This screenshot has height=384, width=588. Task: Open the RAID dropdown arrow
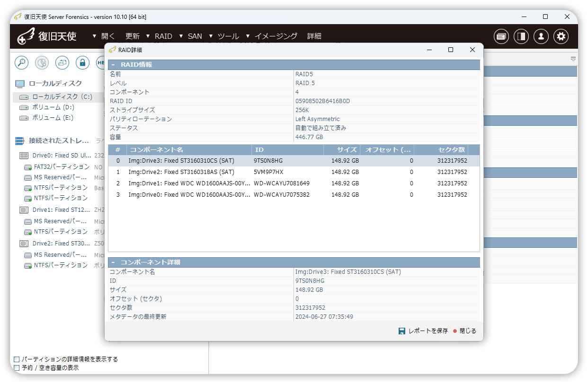coord(148,36)
